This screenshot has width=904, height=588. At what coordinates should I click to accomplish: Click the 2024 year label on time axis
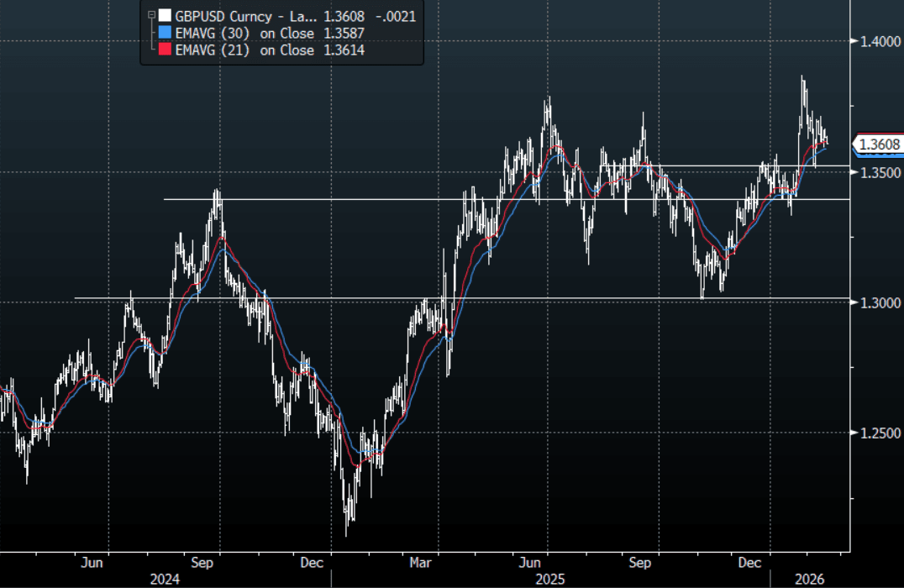coord(165,579)
